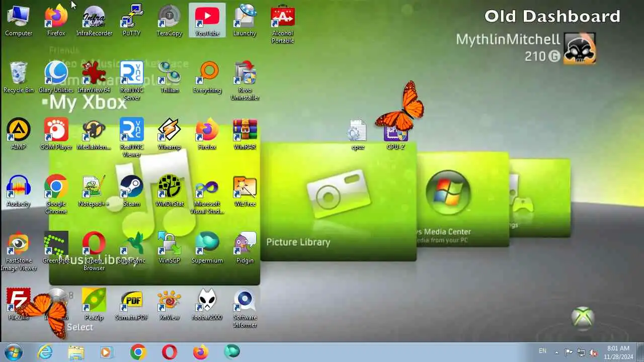
Task: Select the Audacity desktop icon
Action: 19,192
